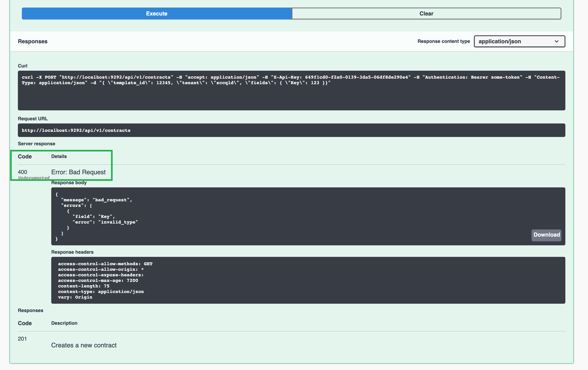
Task: Click the Request URL label
Action: (33, 119)
